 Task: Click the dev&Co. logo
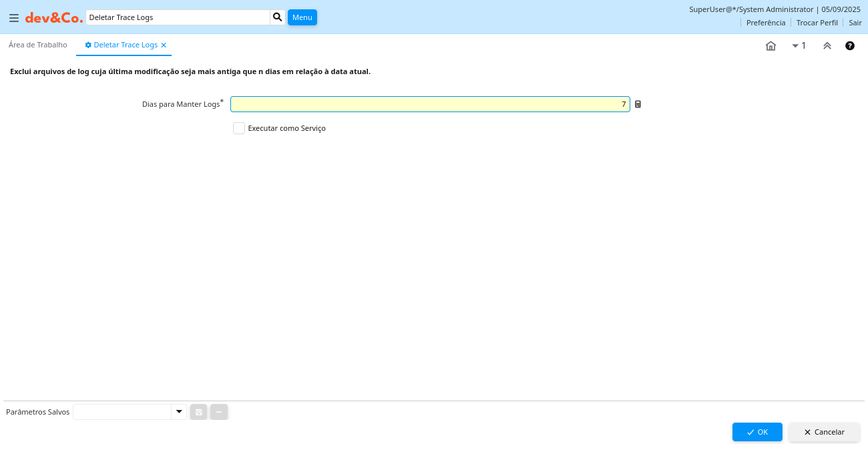pyautogui.click(x=54, y=18)
